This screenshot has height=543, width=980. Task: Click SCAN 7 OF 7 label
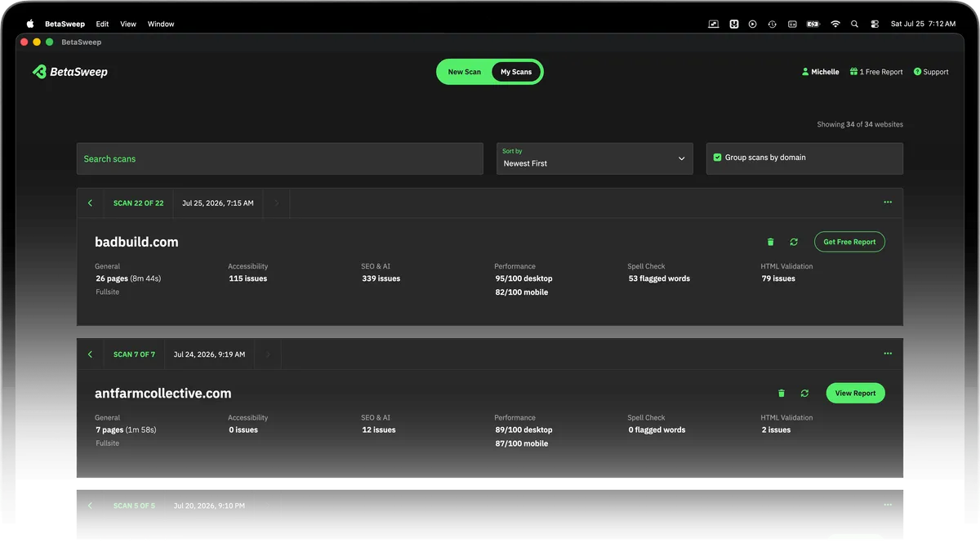[x=134, y=354]
